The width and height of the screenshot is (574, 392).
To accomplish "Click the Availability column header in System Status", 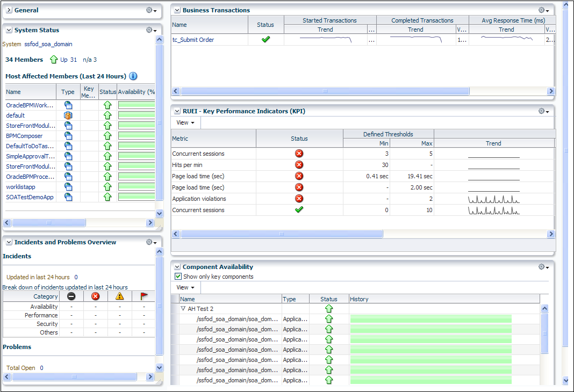I will [x=136, y=92].
